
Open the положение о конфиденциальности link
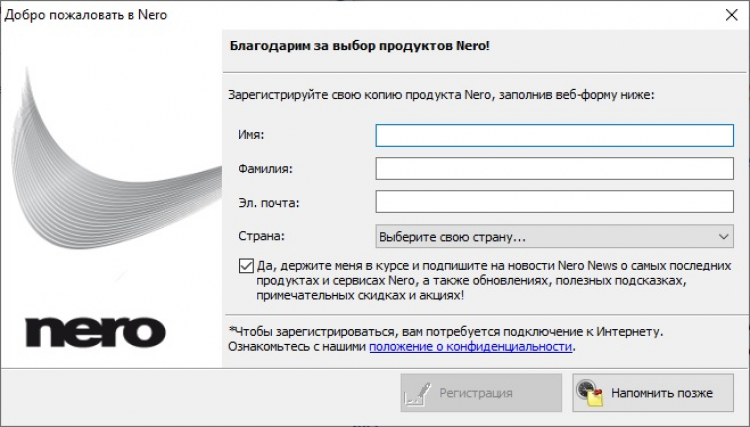(x=471, y=346)
